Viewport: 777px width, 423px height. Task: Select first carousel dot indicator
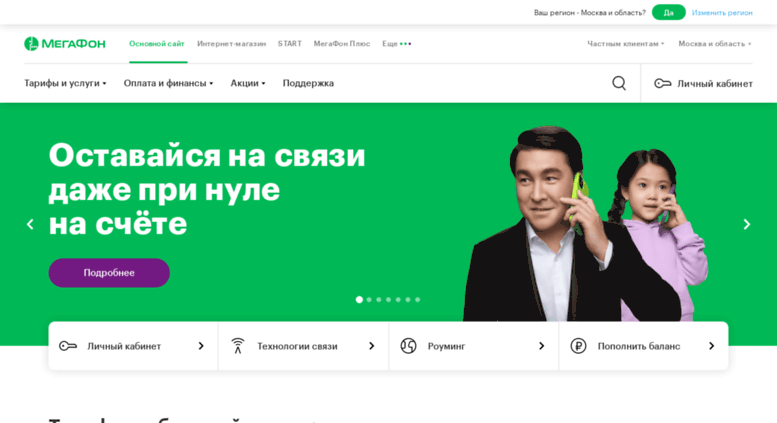tap(359, 300)
